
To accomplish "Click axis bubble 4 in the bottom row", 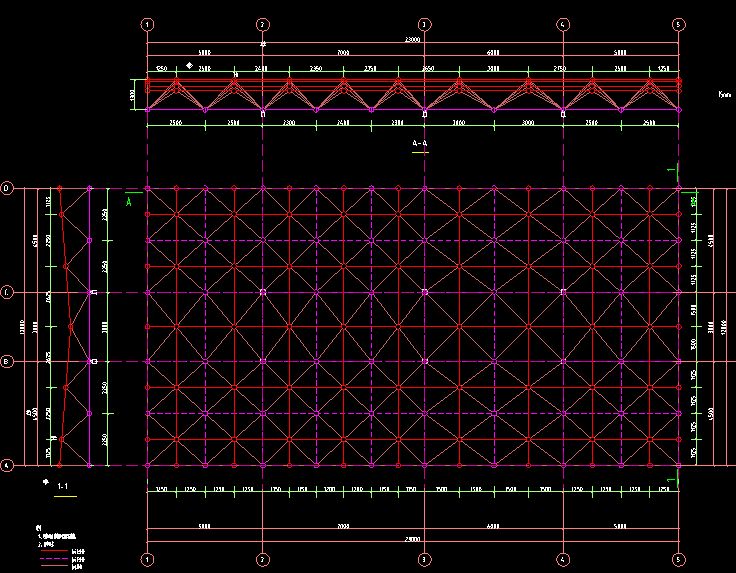I will pos(563,559).
